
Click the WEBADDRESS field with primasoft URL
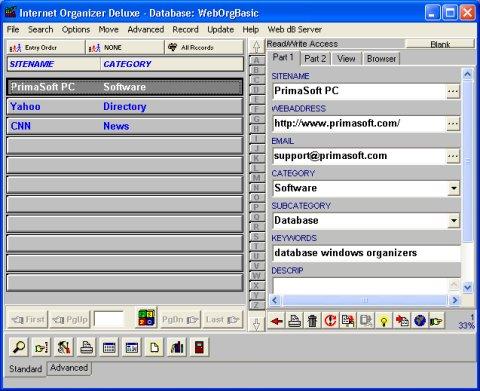(359, 124)
